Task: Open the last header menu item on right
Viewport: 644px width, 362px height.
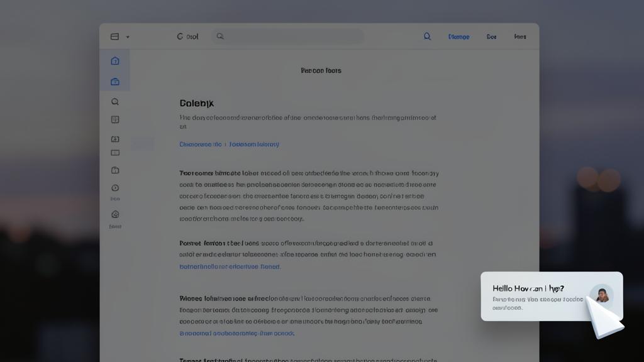Action: tap(520, 37)
